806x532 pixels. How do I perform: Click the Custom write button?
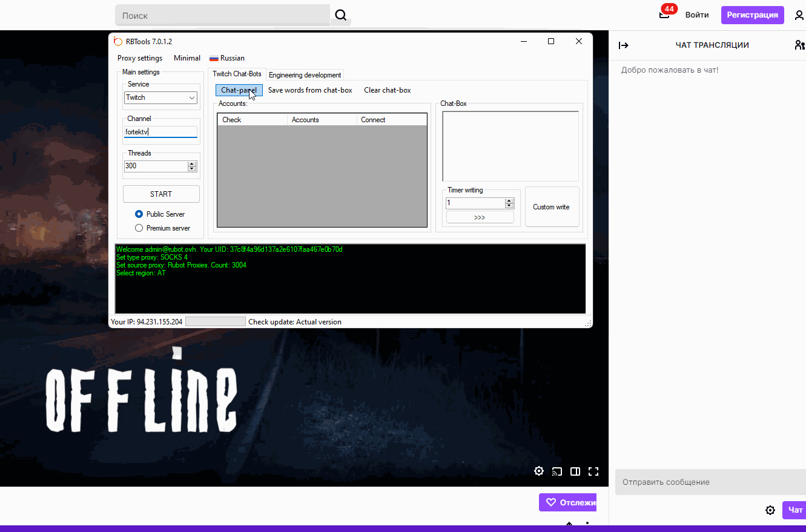pyautogui.click(x=551, y=207)
